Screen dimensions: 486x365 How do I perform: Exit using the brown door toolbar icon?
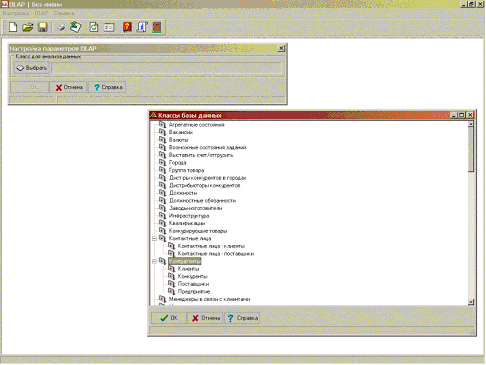coord(157,27)
